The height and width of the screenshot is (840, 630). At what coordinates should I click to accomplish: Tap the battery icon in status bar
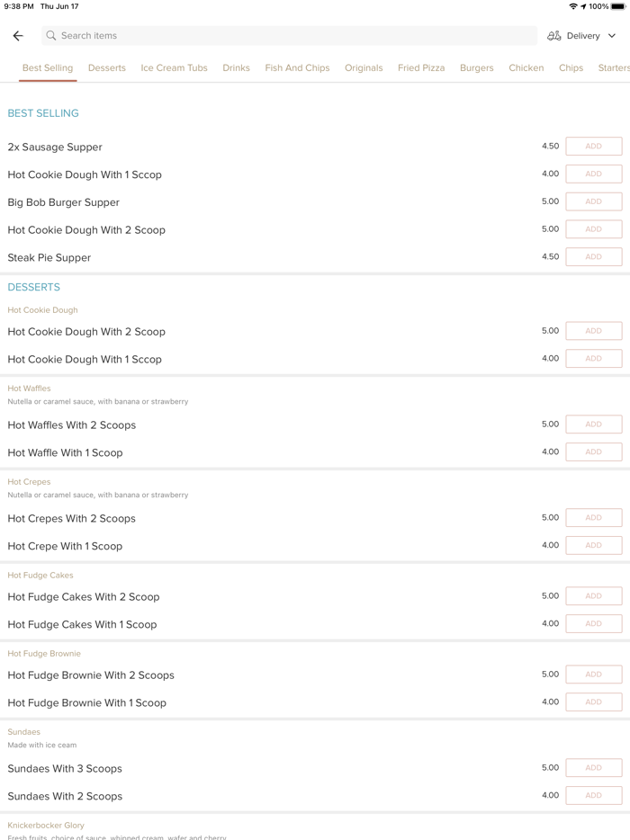(x=618, y=6)
